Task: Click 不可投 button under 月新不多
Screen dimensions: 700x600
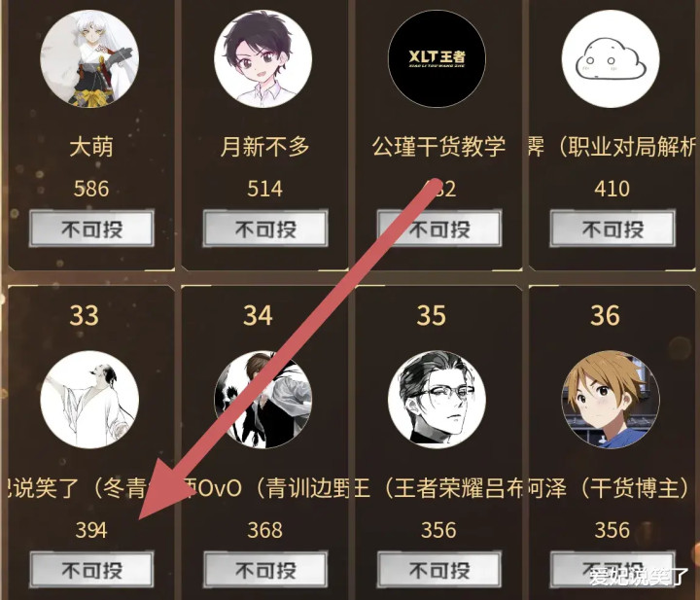Action: (265, 229)
